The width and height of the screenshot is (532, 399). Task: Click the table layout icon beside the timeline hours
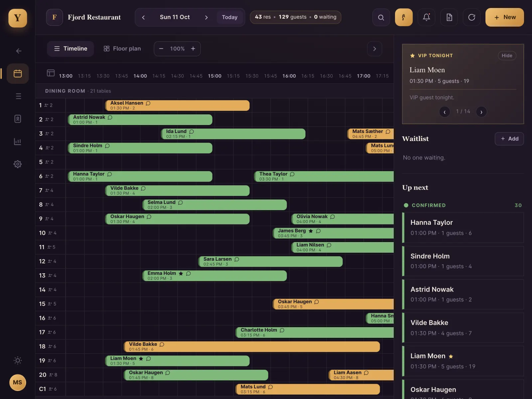point(51,73)
